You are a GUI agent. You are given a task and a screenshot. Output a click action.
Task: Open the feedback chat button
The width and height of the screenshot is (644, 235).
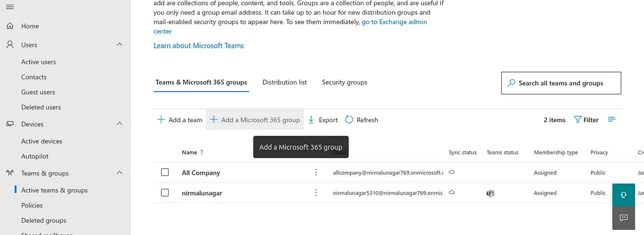tap(624, 217)
